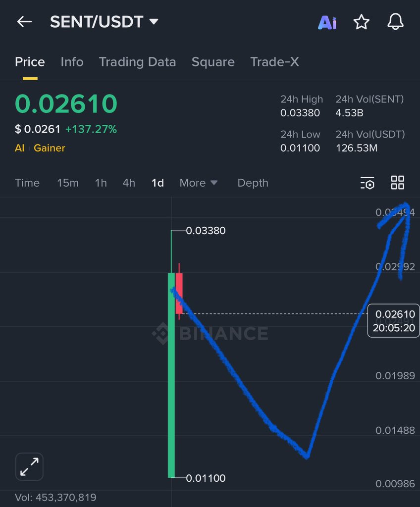Tap the current price label 0.02610 20:05:20
The image size is (420, 507).
[393, 321]
